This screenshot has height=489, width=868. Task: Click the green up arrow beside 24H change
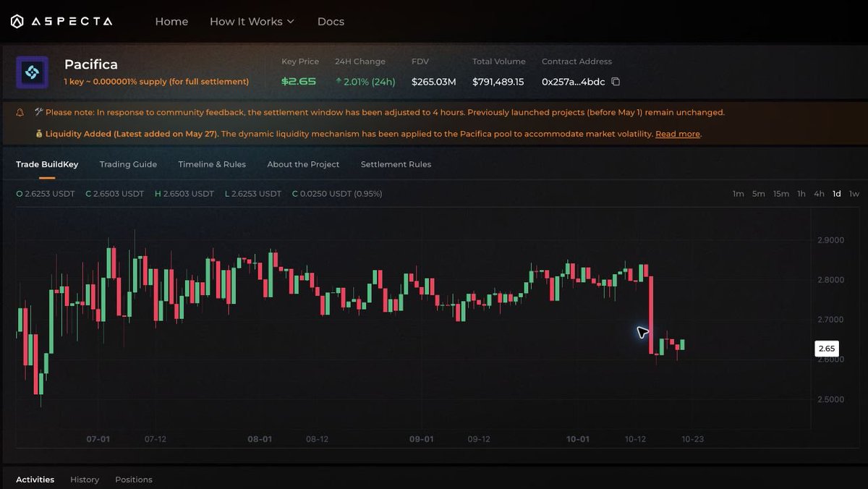(339, 82)
